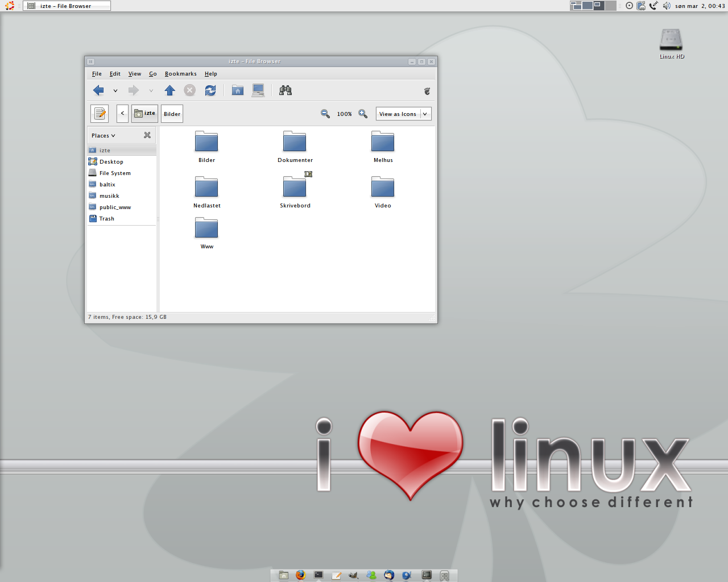The width and height of the screenshot is (728, 582).
Task: Zoom in with the plus magnifier
Action: (x=363, y=114)
